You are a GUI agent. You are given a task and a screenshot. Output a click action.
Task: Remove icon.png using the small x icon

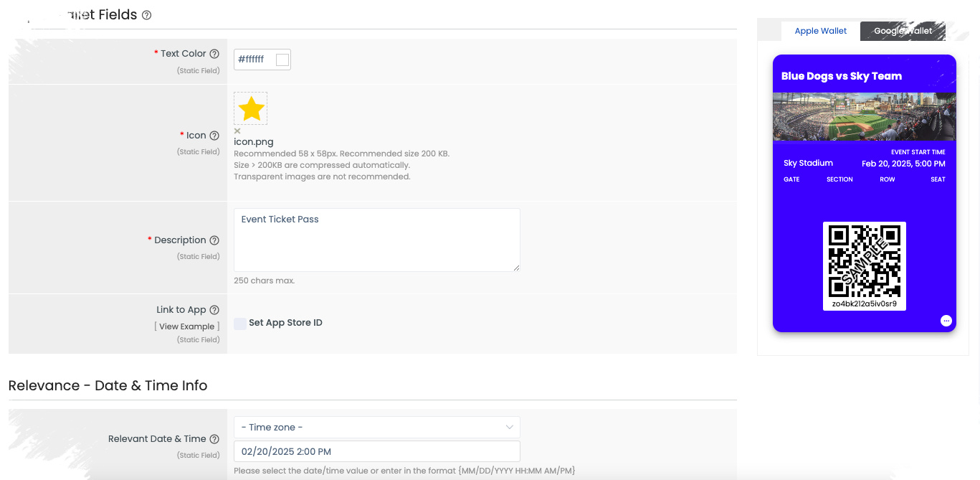[237, 131]
